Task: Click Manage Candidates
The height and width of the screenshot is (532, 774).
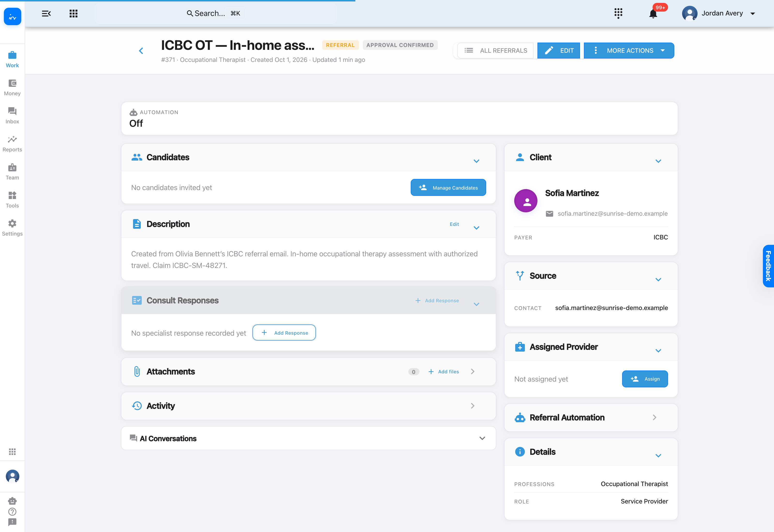Action: point(448,188)
